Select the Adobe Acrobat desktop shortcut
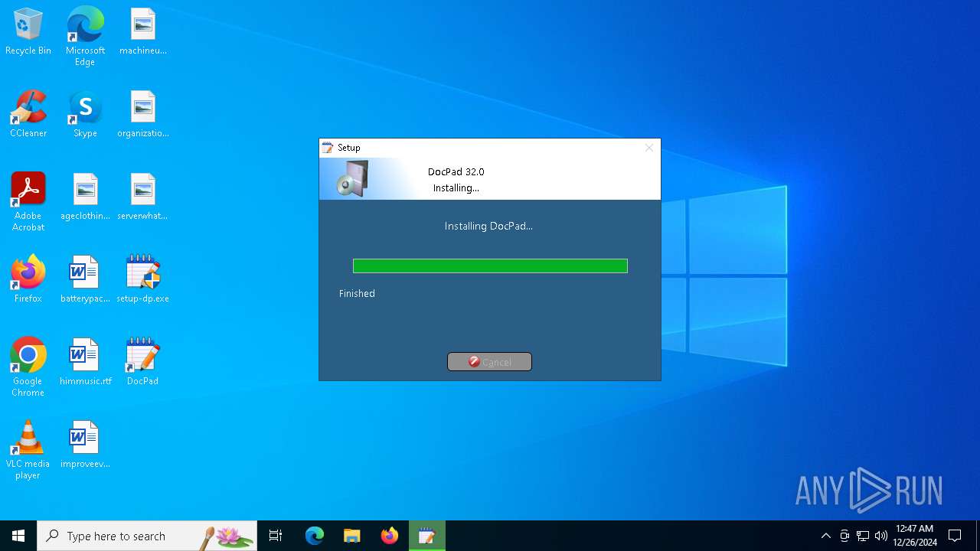This screenshot has height=551, width=980. pyautogui.click(x=28, y=202)
